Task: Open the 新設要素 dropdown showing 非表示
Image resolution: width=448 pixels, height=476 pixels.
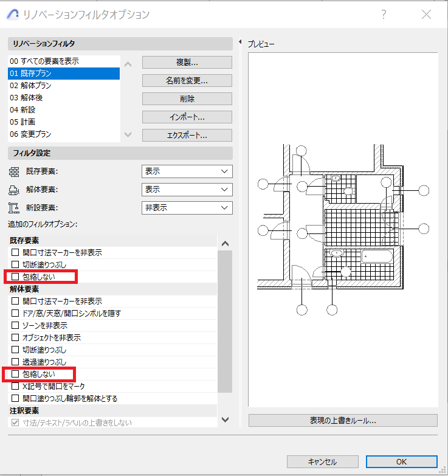Action: [x=187, y=208]
